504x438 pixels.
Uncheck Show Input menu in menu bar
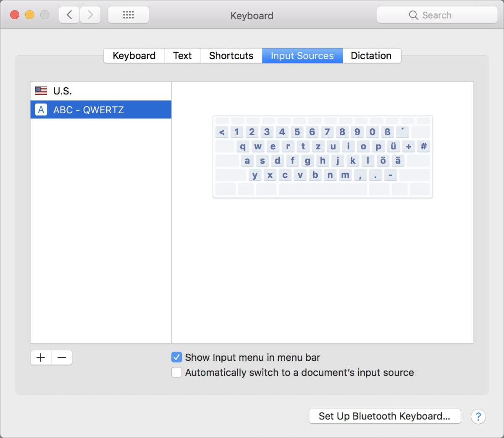[177, 357]
